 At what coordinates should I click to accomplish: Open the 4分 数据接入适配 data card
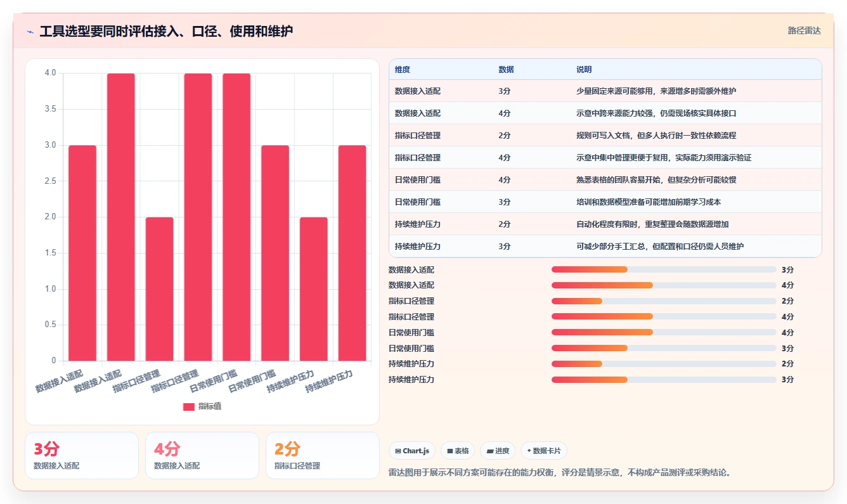[202, 455]
